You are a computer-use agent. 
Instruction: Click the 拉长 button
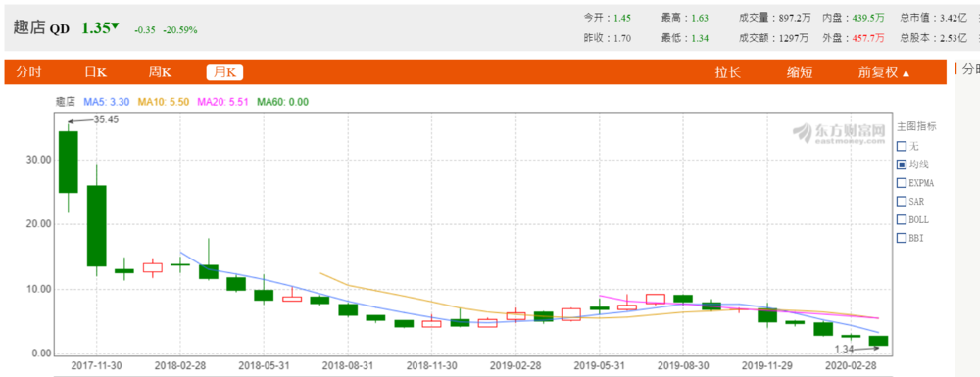click(728, 71)
